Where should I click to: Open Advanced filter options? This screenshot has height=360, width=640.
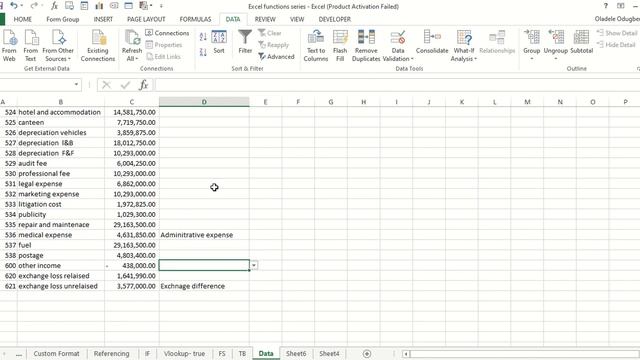coord(276,57)
